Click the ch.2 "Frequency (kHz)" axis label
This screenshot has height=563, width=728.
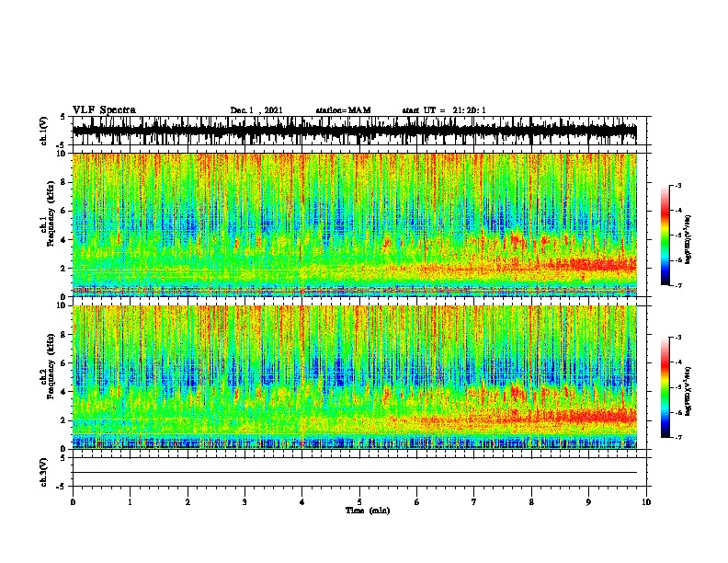coord(51,366)
